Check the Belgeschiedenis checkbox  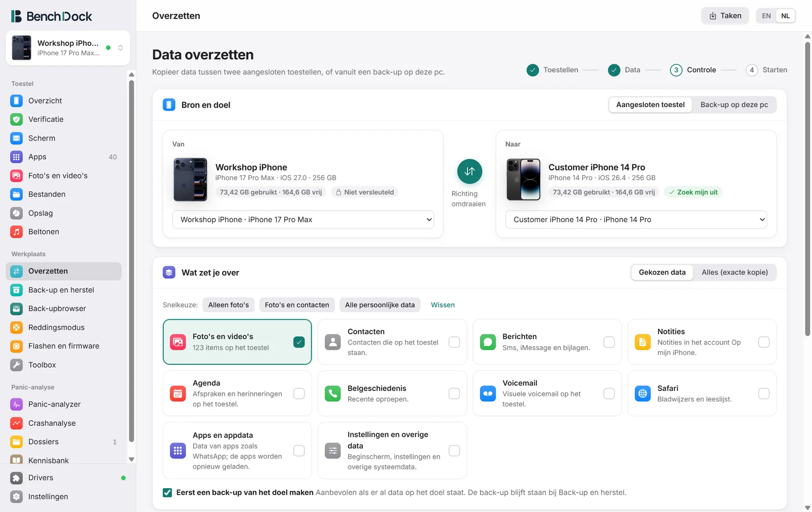click(454, 394)
